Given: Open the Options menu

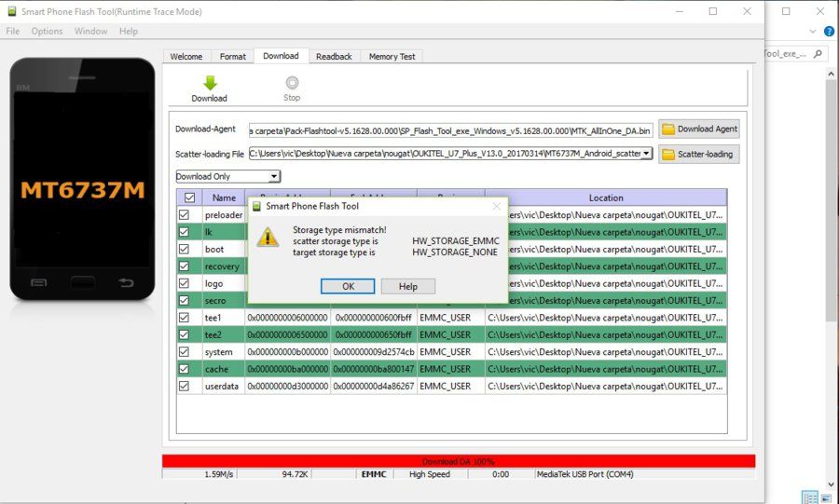Looking at the screenshot, I should coord(48,31).
